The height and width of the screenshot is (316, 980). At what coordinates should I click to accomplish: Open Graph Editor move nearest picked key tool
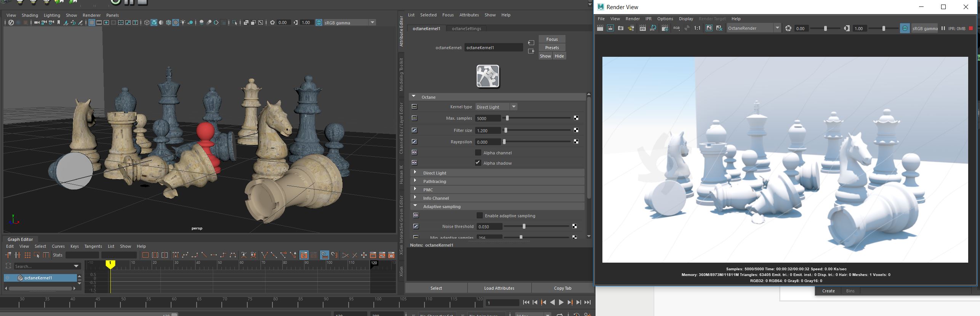coord(8,255)
